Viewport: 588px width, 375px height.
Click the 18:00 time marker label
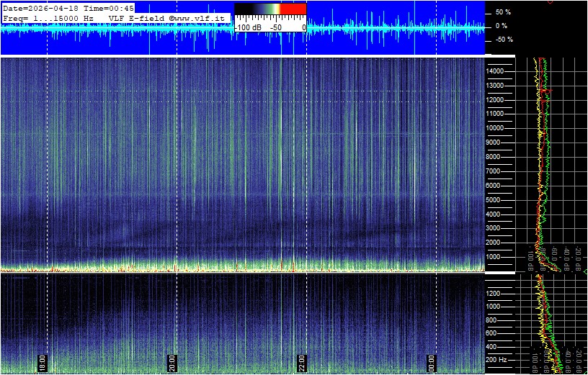41,363
